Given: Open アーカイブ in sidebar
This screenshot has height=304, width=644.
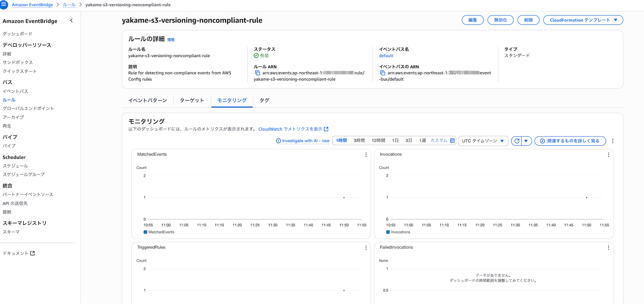Looking at the screenshot, I should click(x=13, y=117).
